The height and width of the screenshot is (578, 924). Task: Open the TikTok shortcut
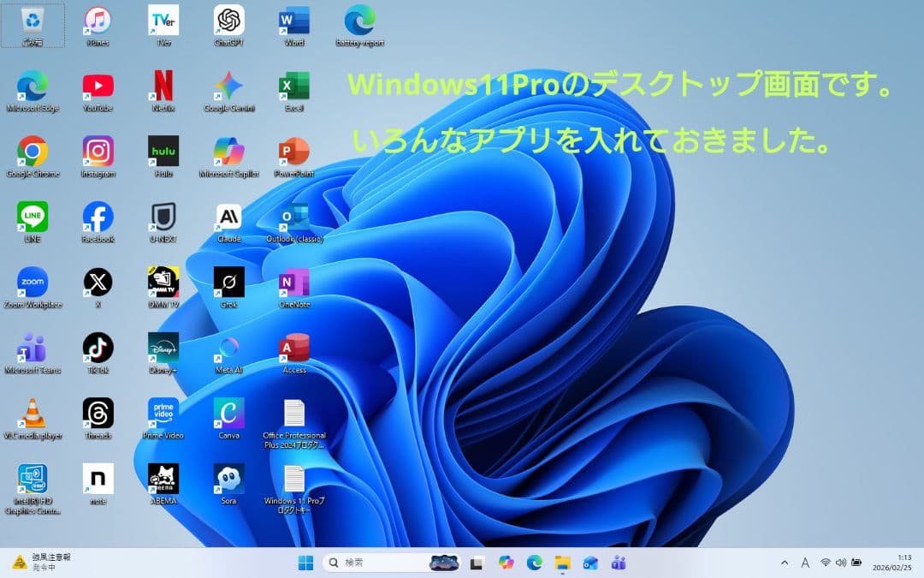point(98,353)
